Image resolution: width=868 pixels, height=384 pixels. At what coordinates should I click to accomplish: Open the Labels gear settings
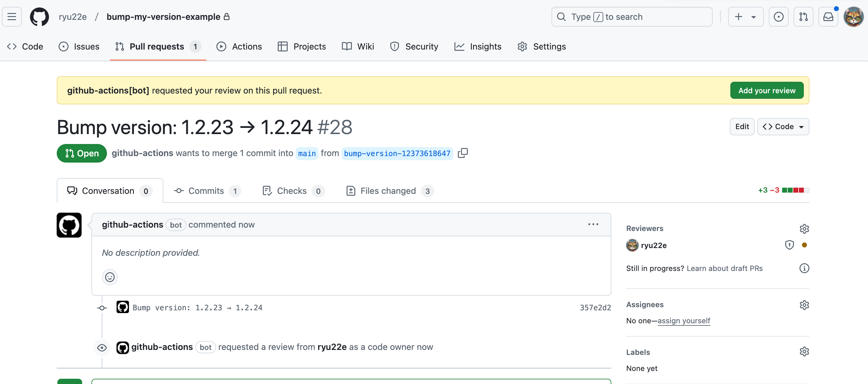[x=804, y=352]
